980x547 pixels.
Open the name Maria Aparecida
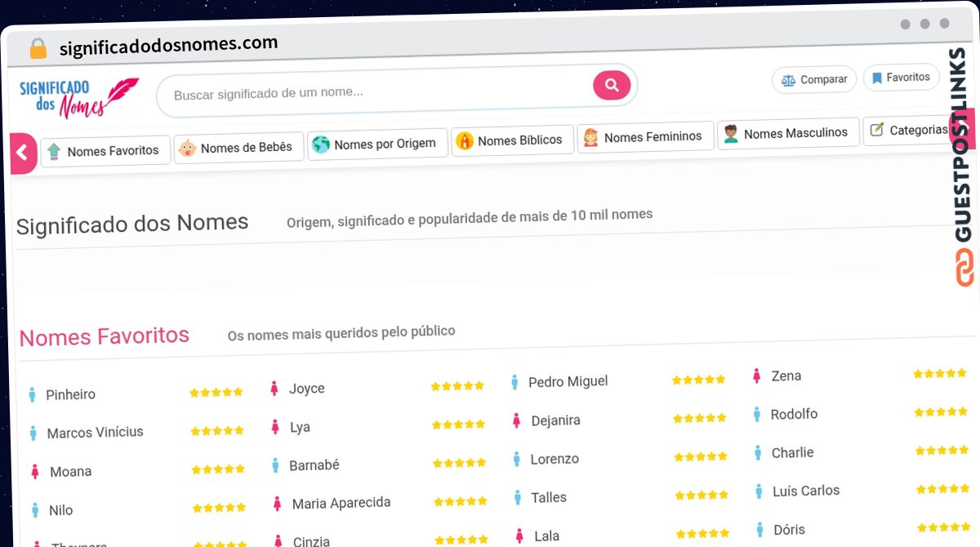341,503
